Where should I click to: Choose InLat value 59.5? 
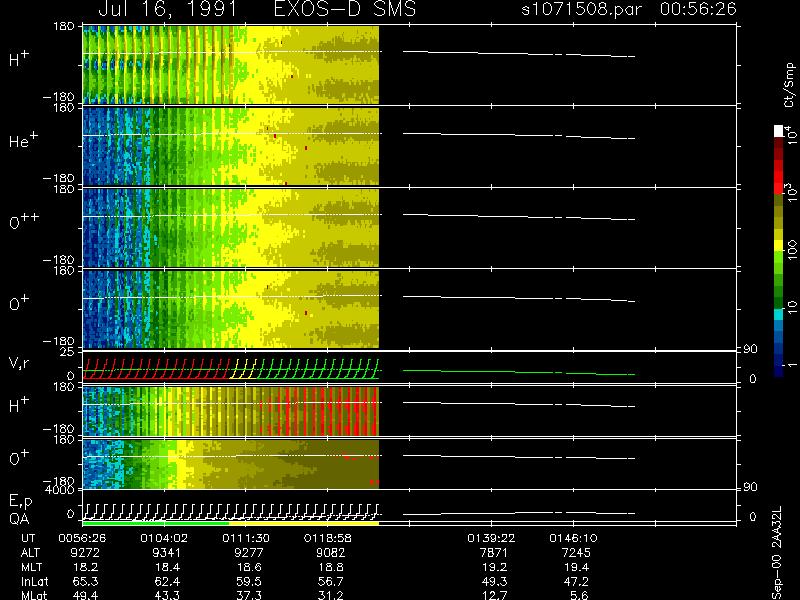pos(250,581)
